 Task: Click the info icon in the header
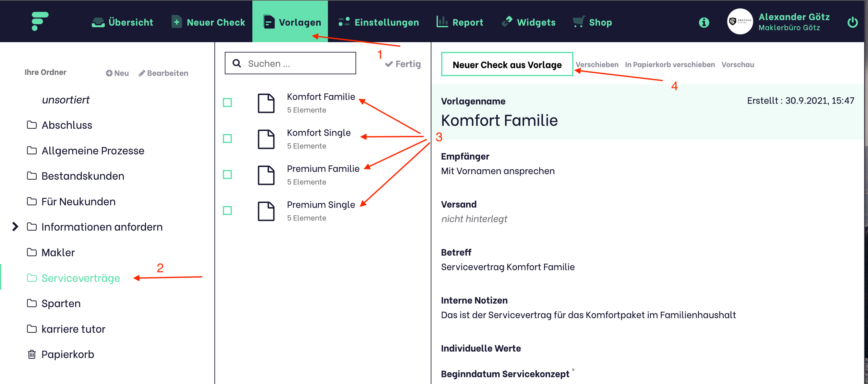pyautogui.click(x=704, y=23)
